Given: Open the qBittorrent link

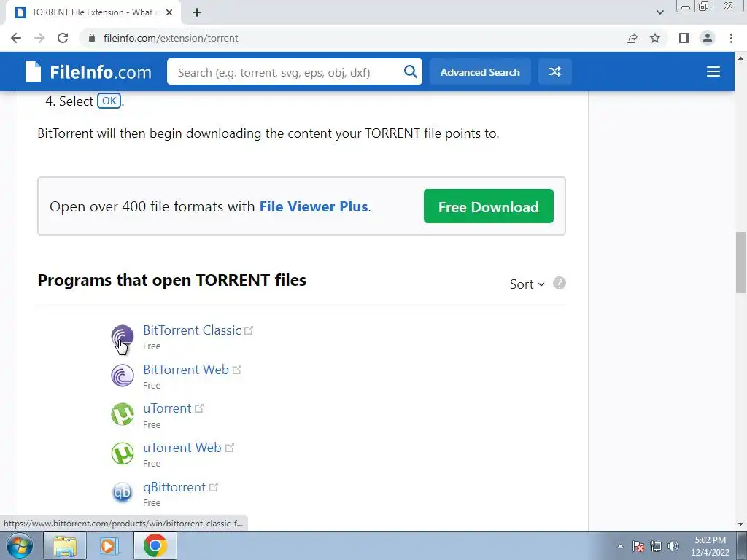Looking at the screenshot, I should [x=174, y=487].
